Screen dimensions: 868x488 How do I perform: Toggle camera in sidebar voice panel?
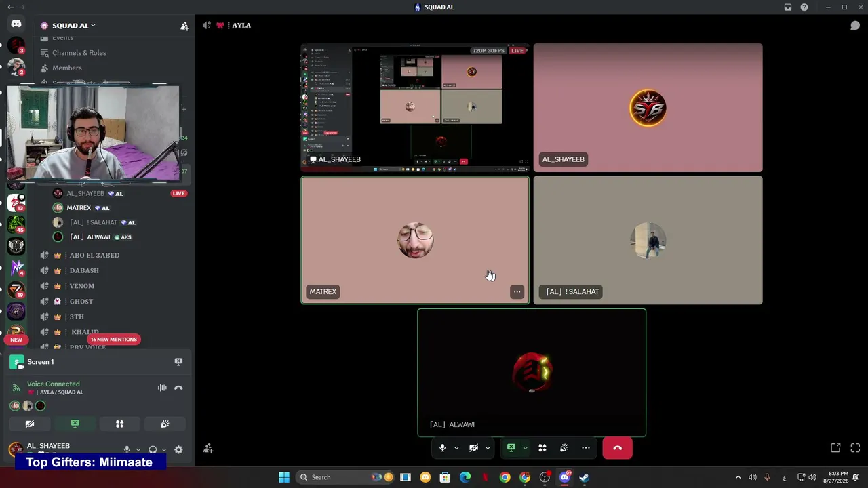point(30,424)
